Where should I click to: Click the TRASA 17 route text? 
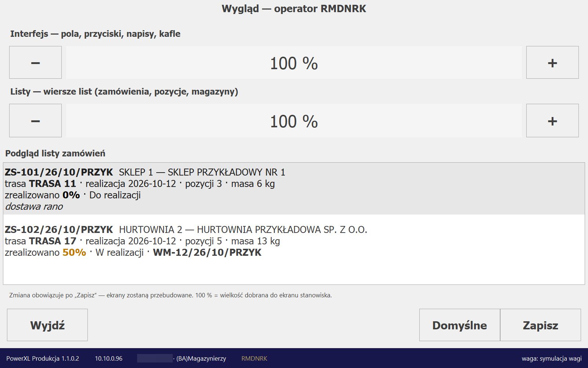(53, 241)
